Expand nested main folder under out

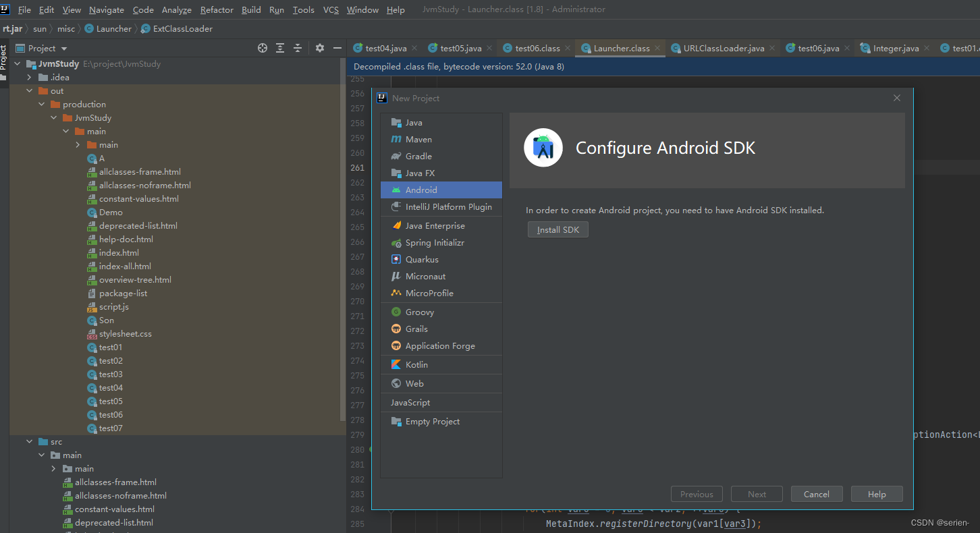click(x=78, y=145)
